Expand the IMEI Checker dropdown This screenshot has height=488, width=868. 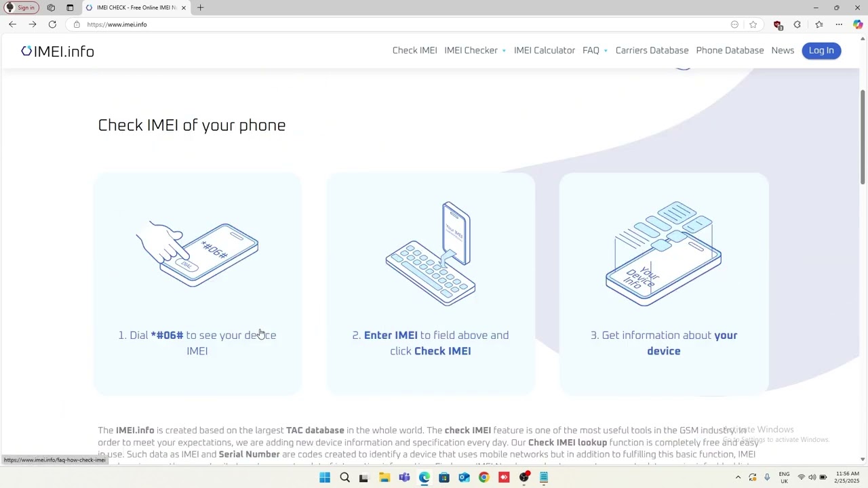475,51
